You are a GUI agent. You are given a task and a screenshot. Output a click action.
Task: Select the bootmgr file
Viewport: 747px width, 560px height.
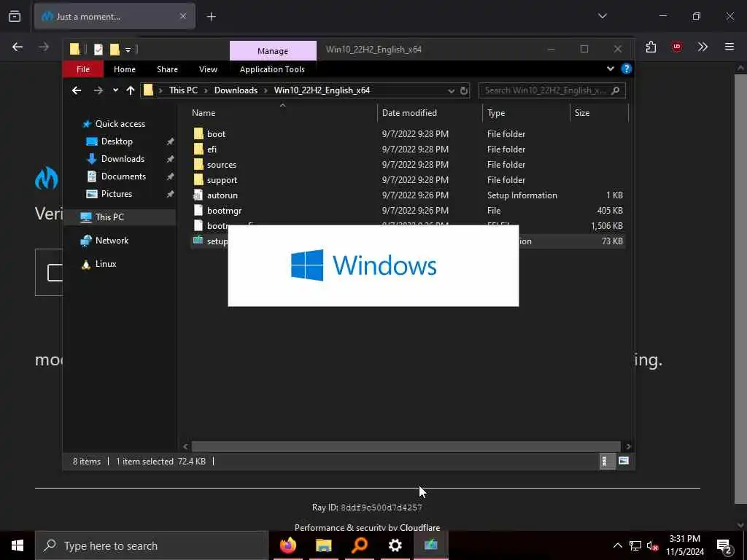point(224,211)
